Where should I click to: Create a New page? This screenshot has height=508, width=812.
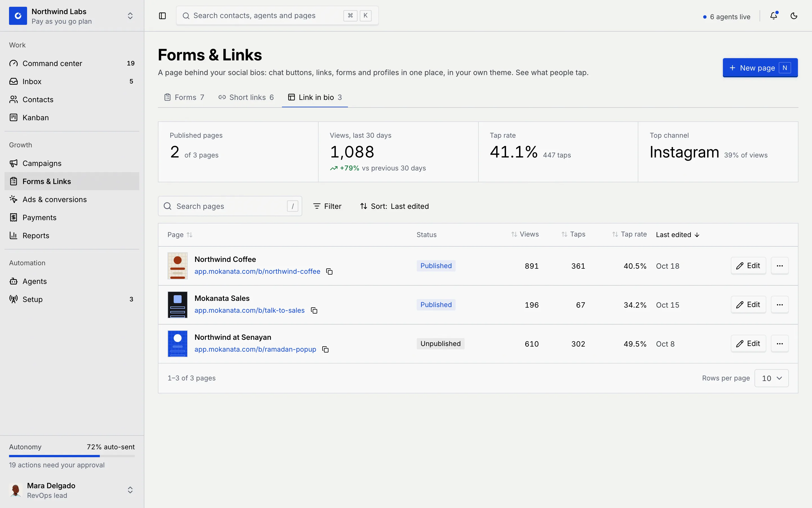tap(760, 68)
